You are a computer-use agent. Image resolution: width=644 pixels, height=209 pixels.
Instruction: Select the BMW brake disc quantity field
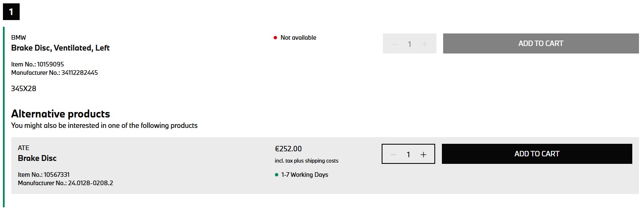click(x=409, y=44)
